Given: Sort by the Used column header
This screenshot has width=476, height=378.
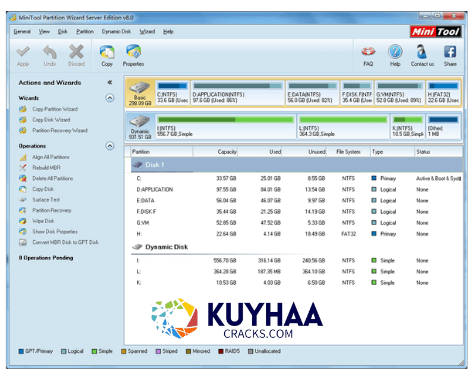Looking at the screenshot, I should 260,152.
